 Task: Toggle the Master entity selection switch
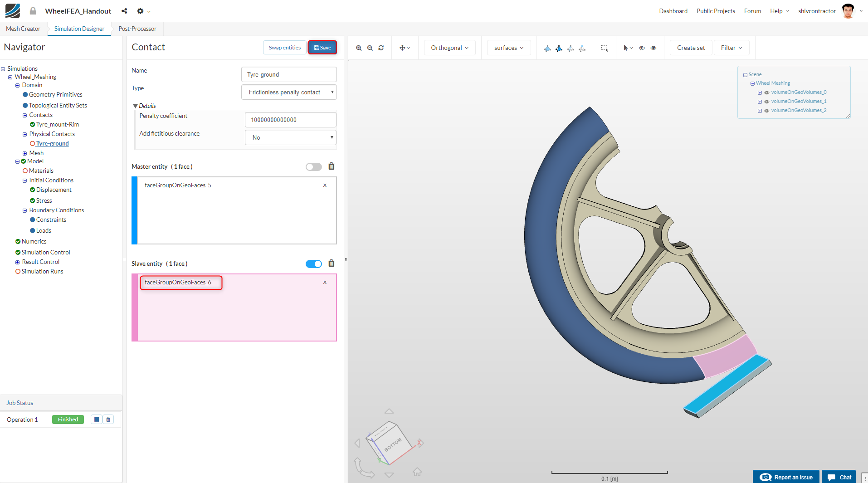(x=313, y=167)
